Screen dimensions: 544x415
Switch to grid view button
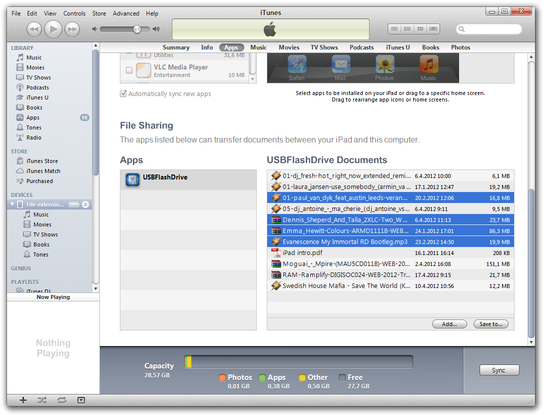pyautogui.click(x=420, y=29)
